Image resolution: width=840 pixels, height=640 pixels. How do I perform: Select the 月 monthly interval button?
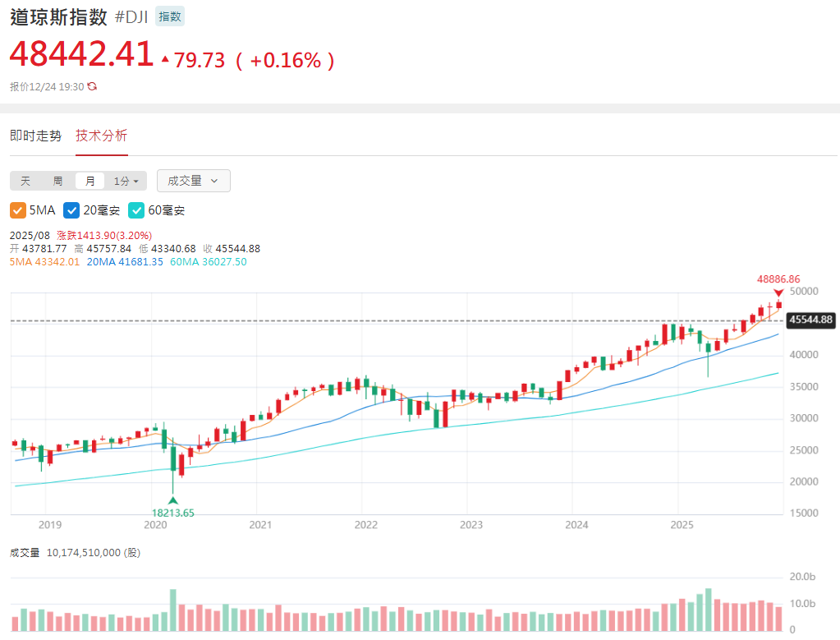(90, 181)
